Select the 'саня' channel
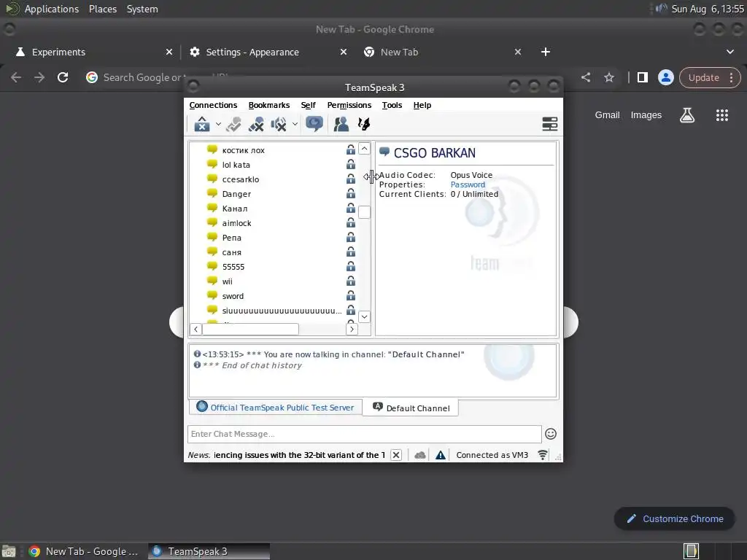This screenshot has width=747, height=560. (x=231, y=252)
